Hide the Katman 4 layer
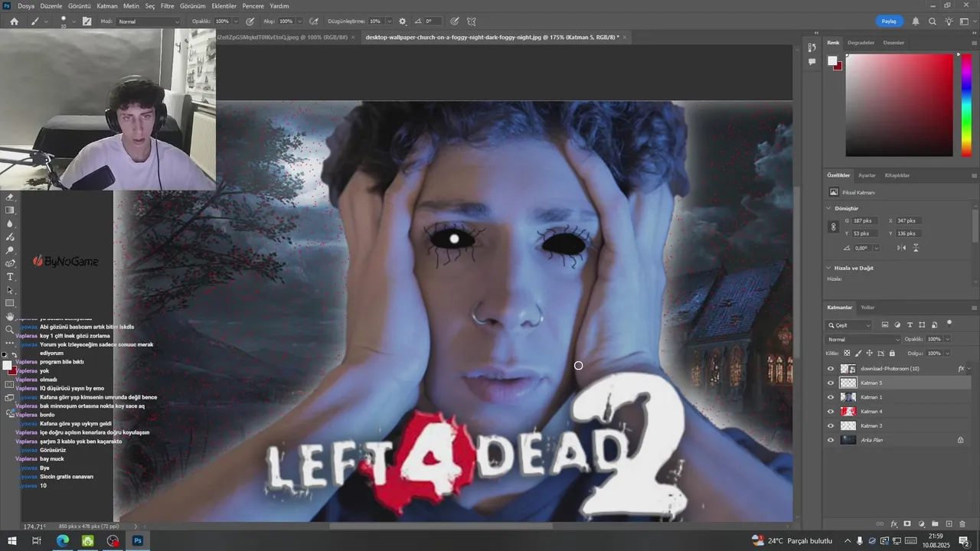This screenshot has height=551, width=980. 831,411
